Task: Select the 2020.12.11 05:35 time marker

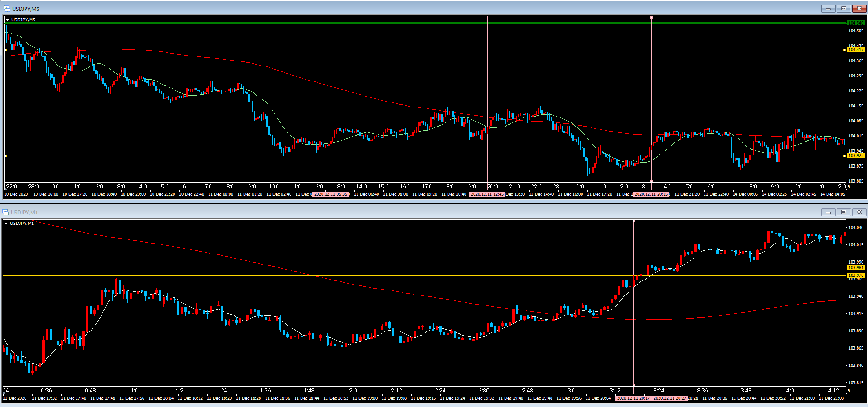Action: point(331,194)
